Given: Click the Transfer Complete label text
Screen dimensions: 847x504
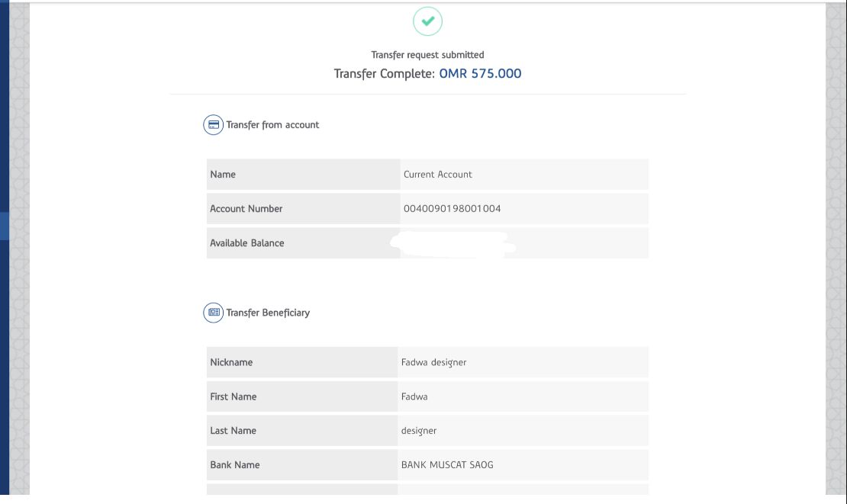Looking at the screenshot, I should pos(384,74).
